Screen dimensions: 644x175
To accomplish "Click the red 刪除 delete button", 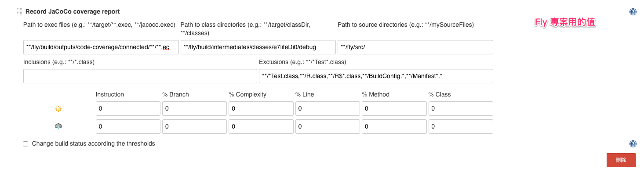I will pyautogui.click(x=621, y=160).
